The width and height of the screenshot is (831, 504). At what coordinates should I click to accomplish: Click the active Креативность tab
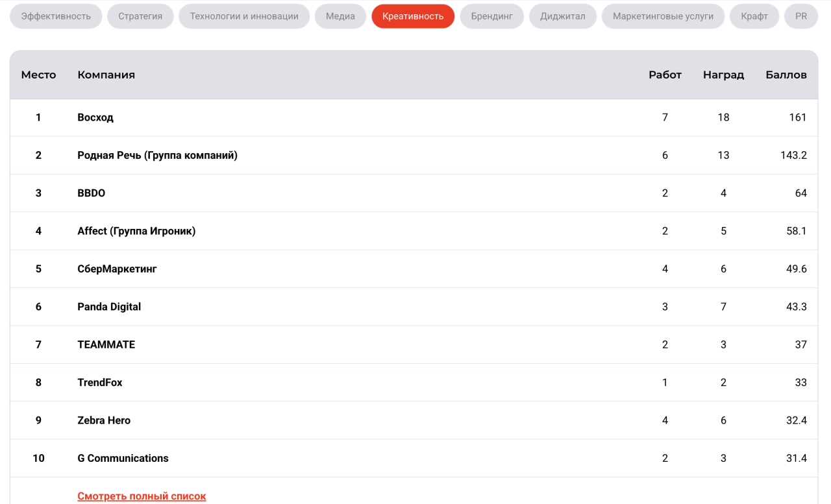(x=413, y=16)
